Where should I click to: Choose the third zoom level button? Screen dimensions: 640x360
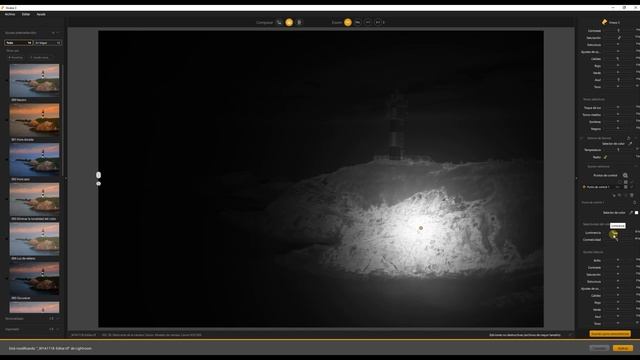coord(368,22)
